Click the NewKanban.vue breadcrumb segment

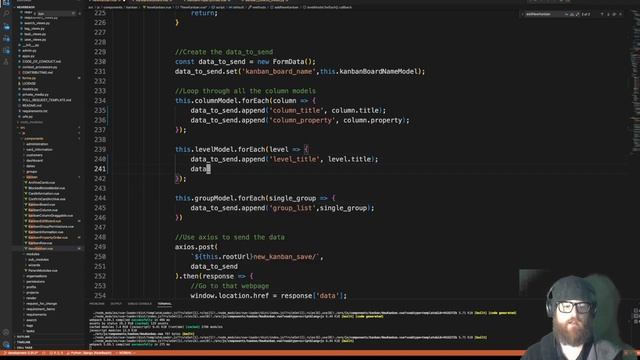pos(158,7)
